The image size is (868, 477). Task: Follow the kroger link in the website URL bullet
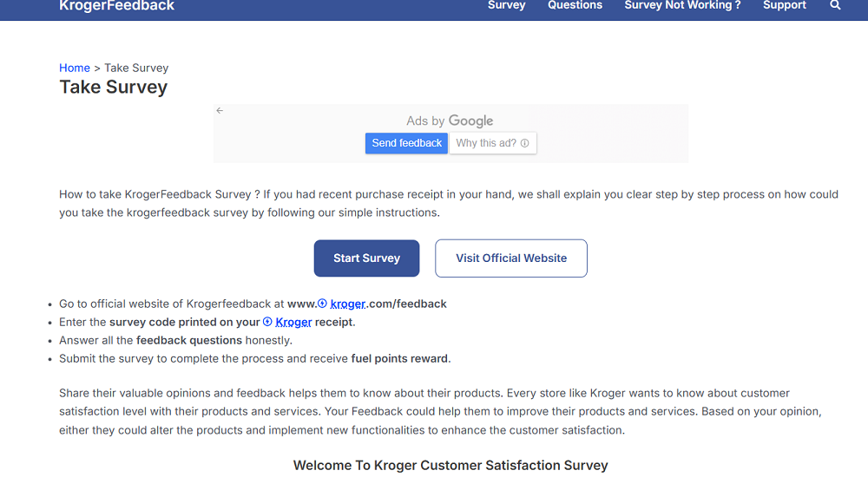coord(347,304)
